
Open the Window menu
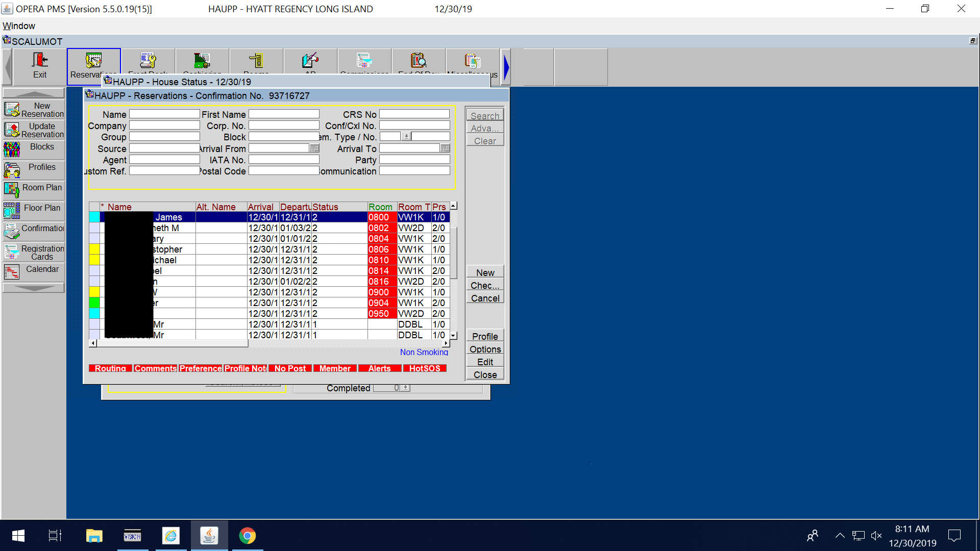tap(19, 26)
